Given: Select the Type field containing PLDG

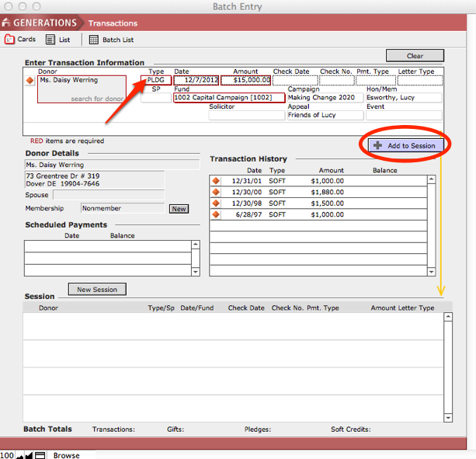Looking at the screenshot, I should (x=156, y=80).
